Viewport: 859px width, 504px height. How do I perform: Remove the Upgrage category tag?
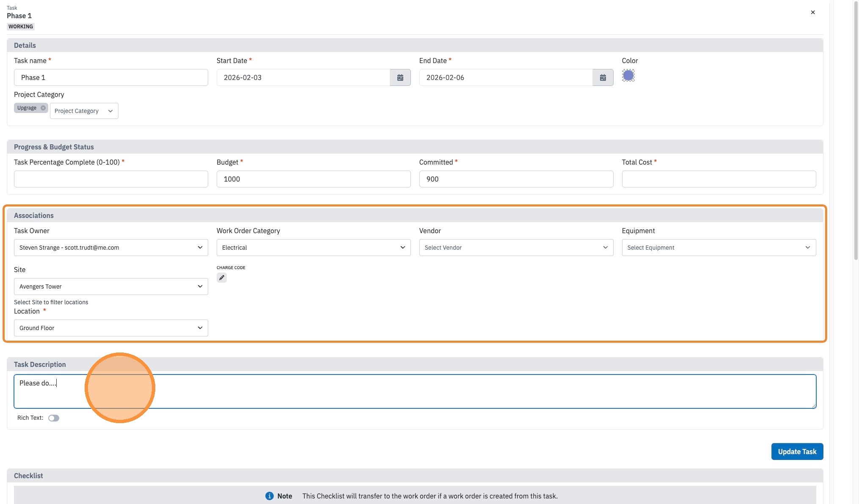(x=43, y=108)
